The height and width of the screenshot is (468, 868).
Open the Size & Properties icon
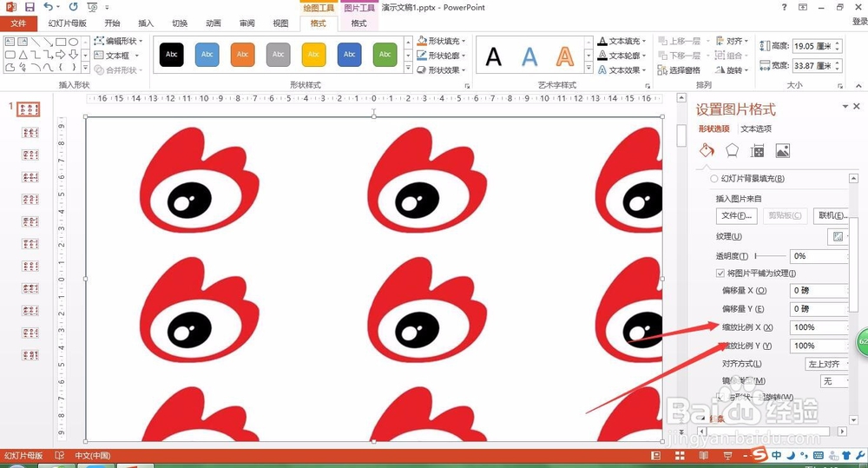(x=757, y=151)
